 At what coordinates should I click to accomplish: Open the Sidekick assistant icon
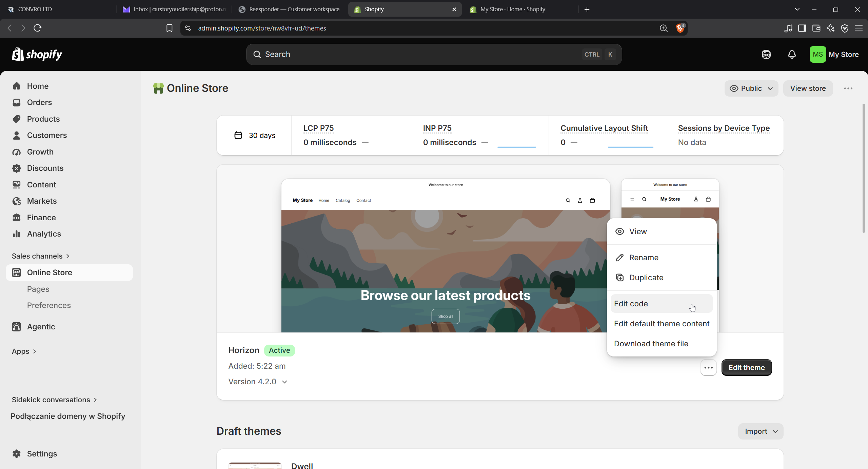[x=766, y=55]
